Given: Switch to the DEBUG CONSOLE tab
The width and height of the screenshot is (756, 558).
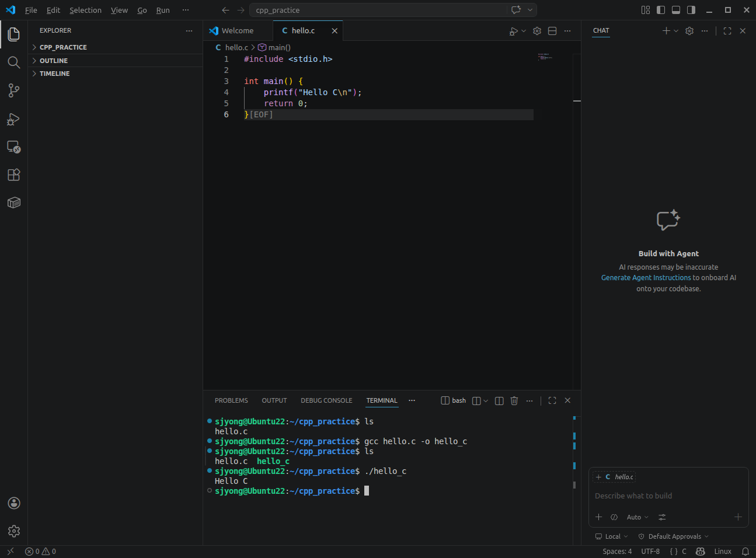Looking at the screenshot, I should [x=326, y=400].
